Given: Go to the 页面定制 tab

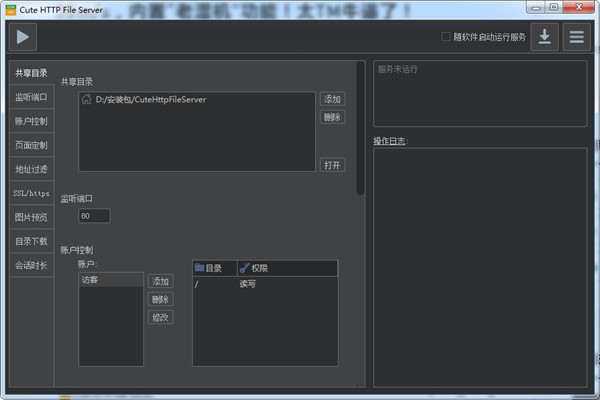Looking at the screenshot, I should point(31,145).
